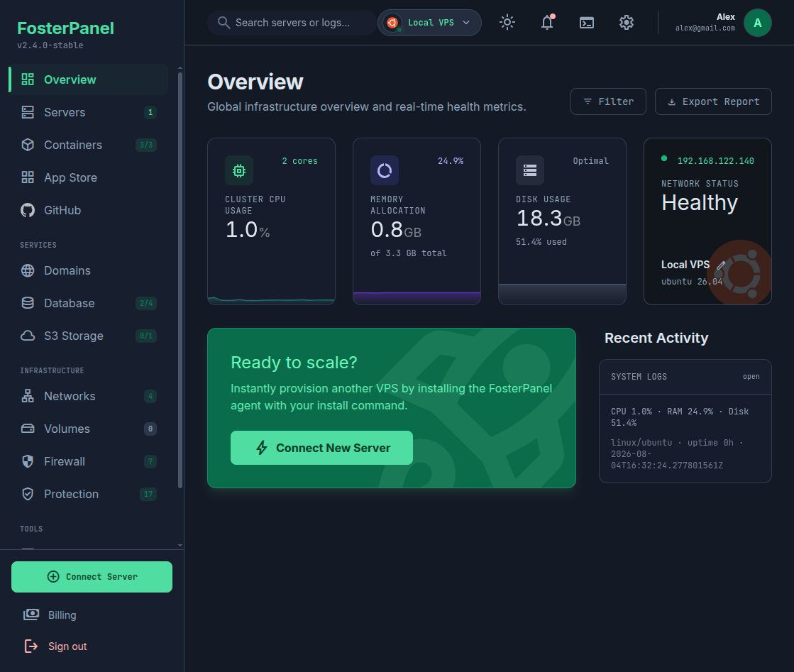Click the Domains globe icon
This screenshot has height=672, width=794.
[28, 270]
